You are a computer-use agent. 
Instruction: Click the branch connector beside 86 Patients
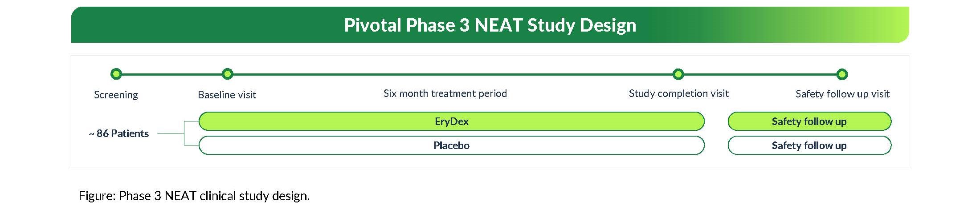tap(184, 133)
